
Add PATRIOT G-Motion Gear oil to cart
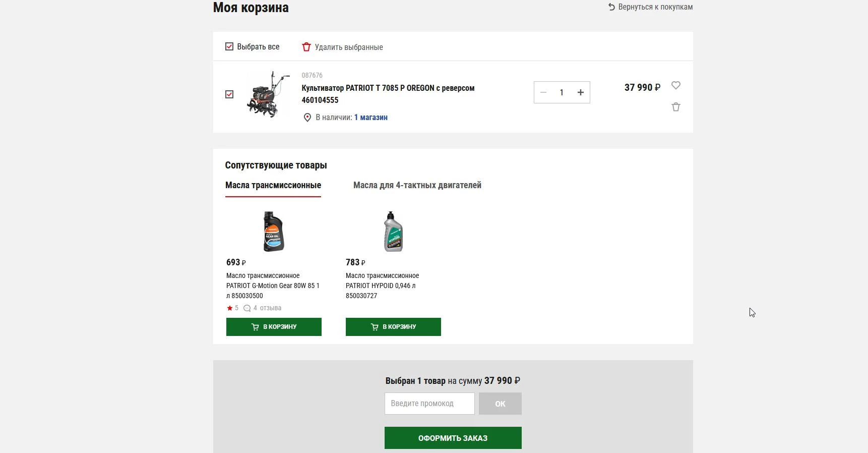274,327
